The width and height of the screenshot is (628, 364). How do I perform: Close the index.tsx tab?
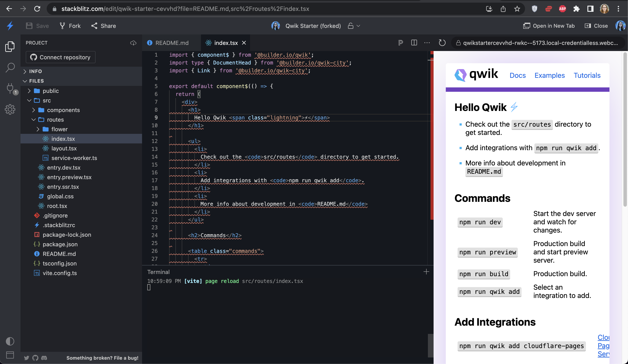click(244, 43)
